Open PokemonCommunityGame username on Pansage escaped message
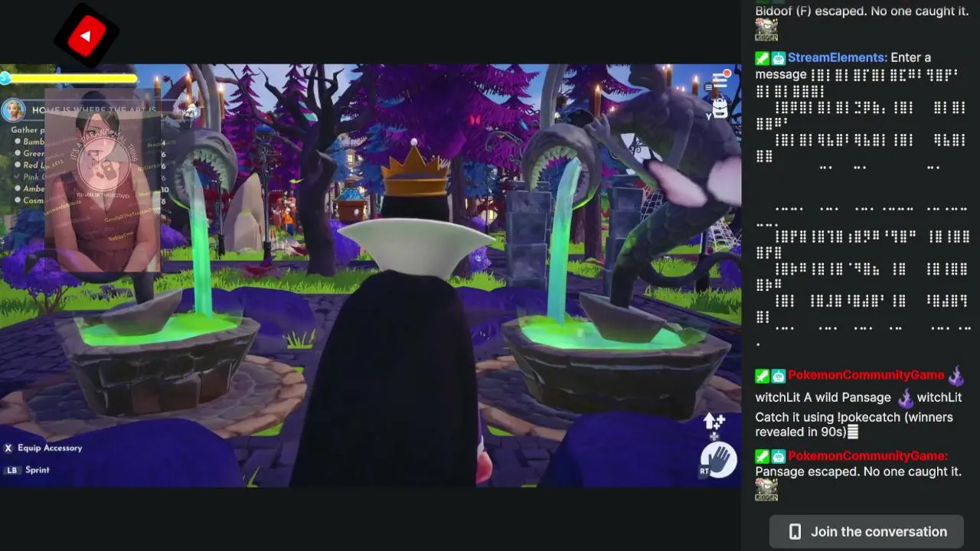Viewport: 980px width, 551px height. click(867, 455)
